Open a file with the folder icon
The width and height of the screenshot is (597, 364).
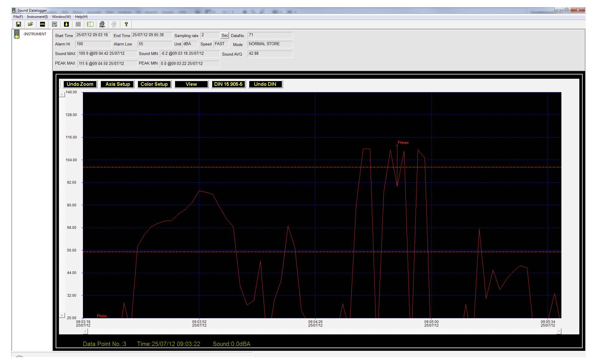[30, 24]
